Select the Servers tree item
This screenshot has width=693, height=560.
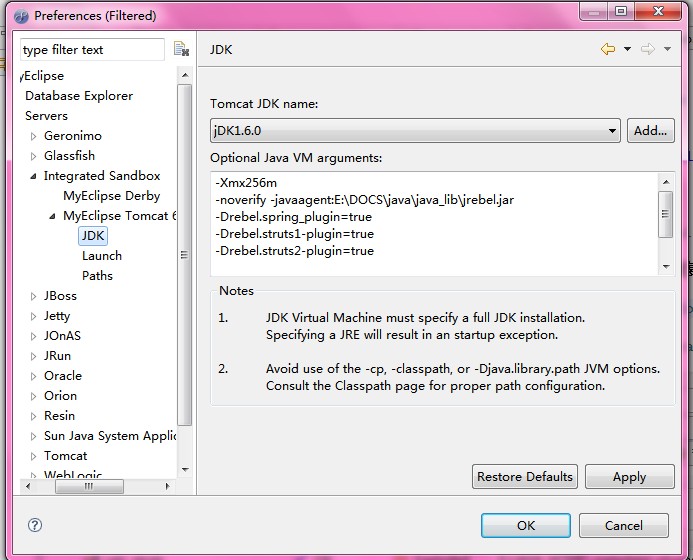(x=46, y=116)
